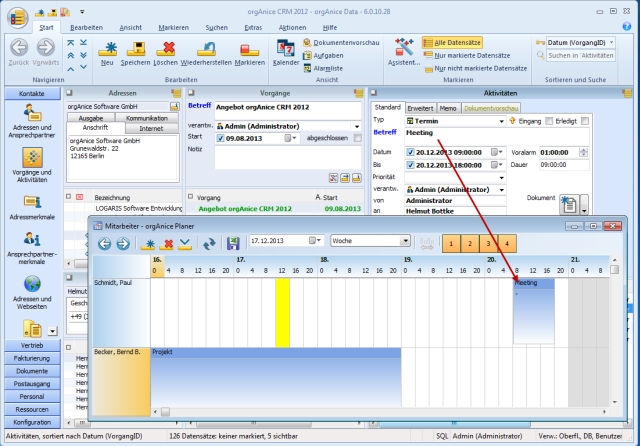This screenshot has width=640, height=446.
Task: Click Nur nicht markierte Datensätze
Action: pyautogui.click(x=476, y=69)
